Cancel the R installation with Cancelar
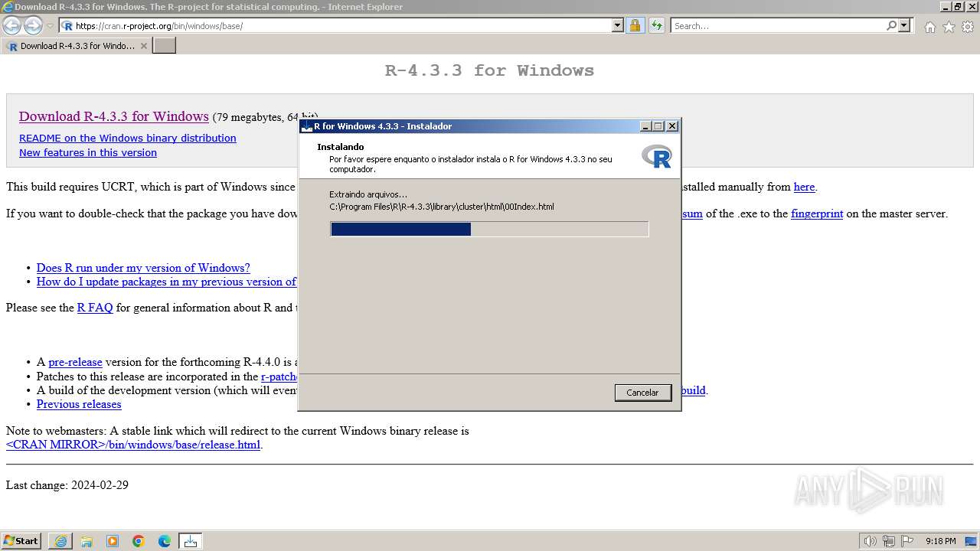This screenshot has width=980, height=551. pos(642,393)
